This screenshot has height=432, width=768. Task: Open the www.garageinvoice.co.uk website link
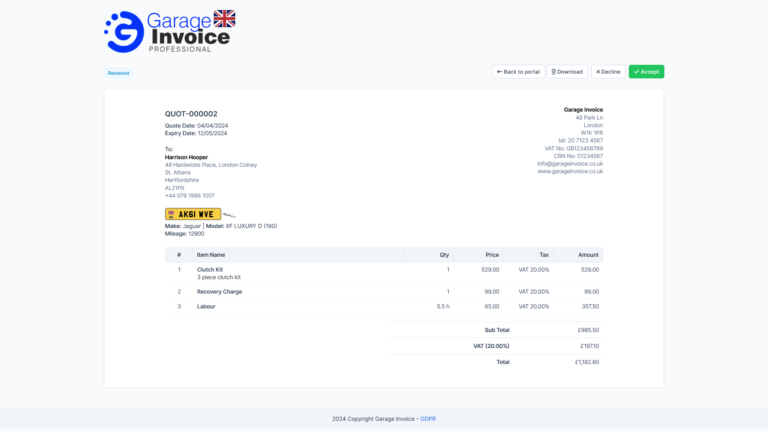tap(570, 171)
